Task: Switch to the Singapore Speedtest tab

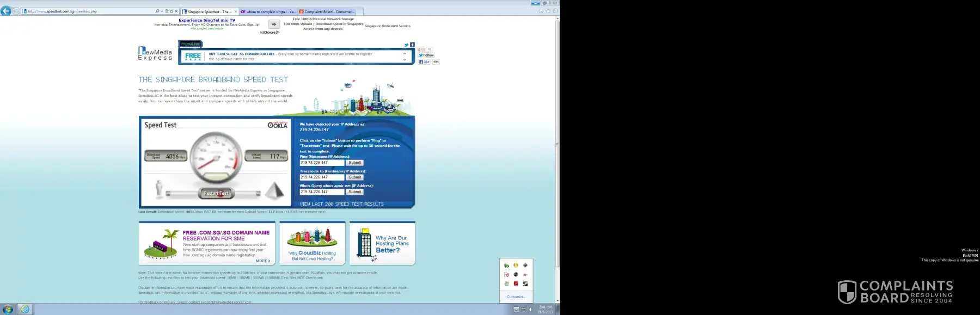Action: (210, 11)
